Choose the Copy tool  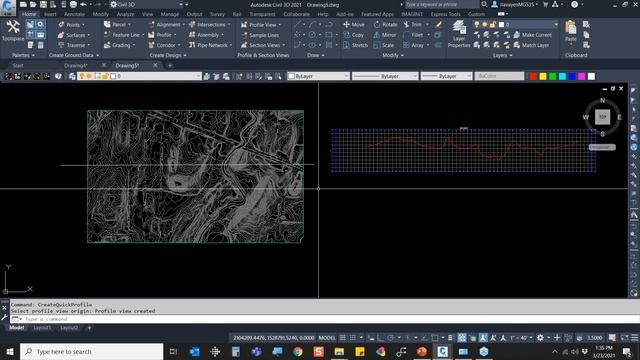coord(353,35)
